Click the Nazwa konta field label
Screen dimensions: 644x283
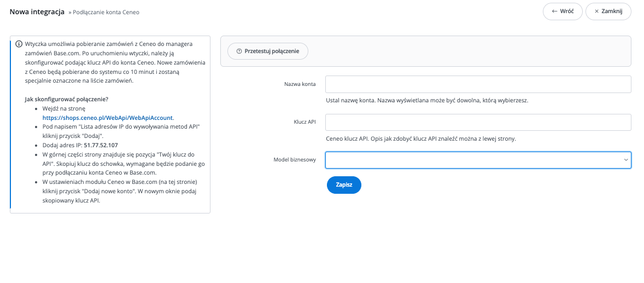pos(300,84)
